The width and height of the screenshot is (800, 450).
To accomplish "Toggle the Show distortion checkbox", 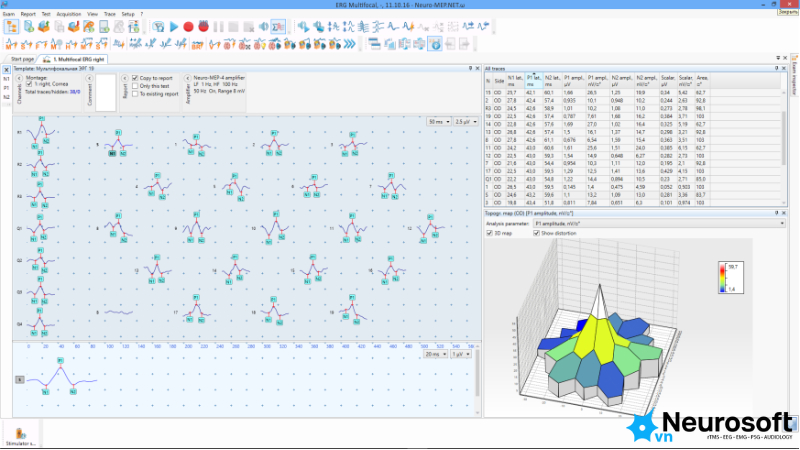I will click(x=536, y=233).
